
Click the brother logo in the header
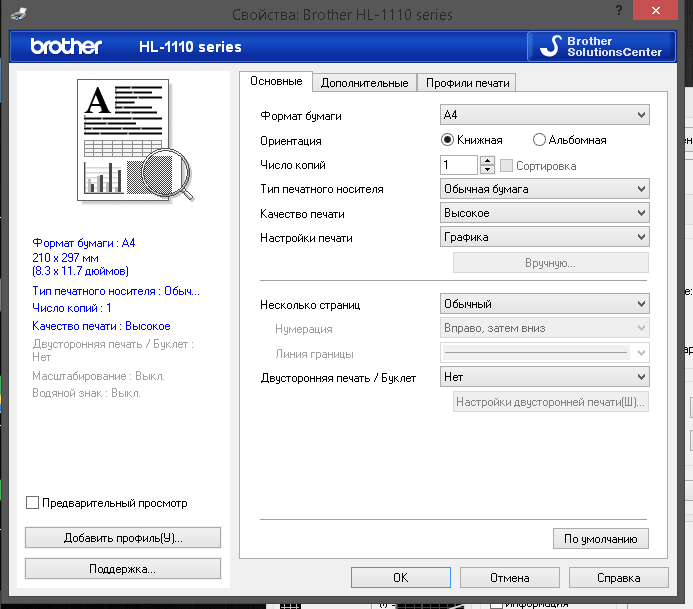(x=66, y=46)
